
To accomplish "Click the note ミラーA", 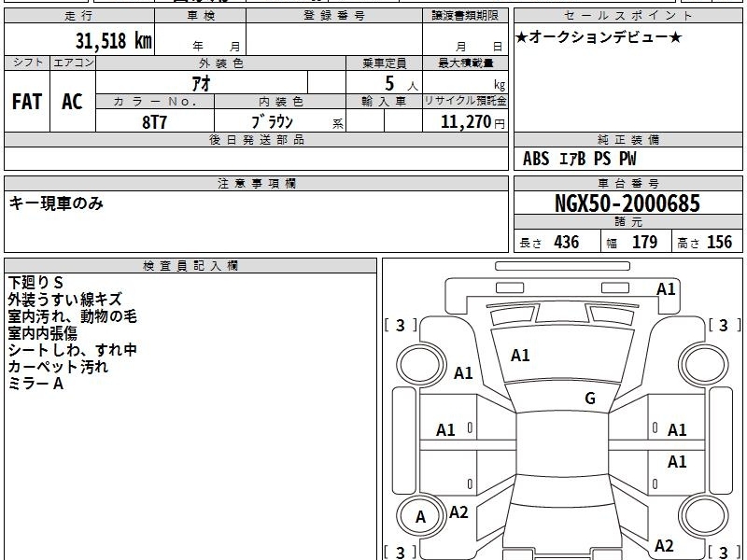I will 35,384.
